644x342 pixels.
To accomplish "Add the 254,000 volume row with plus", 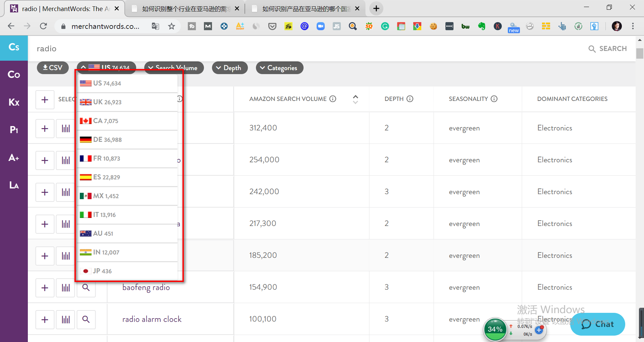I will pos(45,160).
